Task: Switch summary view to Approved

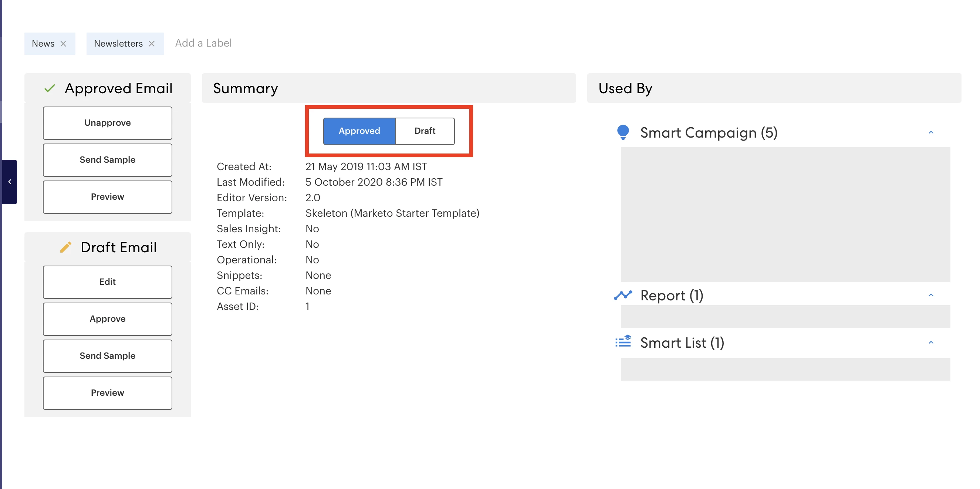Action: (359, 131)
